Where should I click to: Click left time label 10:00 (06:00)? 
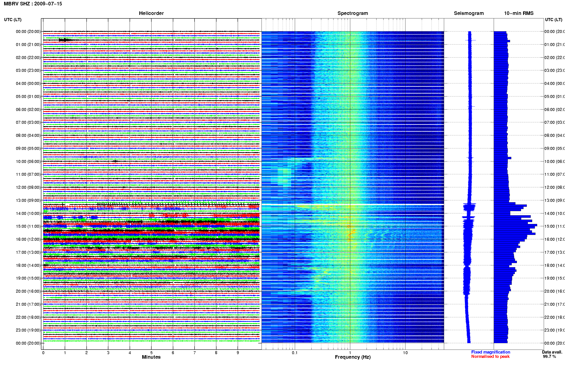(28, 161)
